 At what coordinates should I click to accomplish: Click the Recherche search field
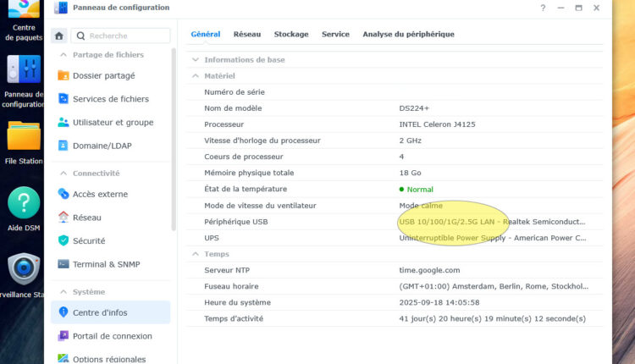pyautogui.click(x=121, y=36)
